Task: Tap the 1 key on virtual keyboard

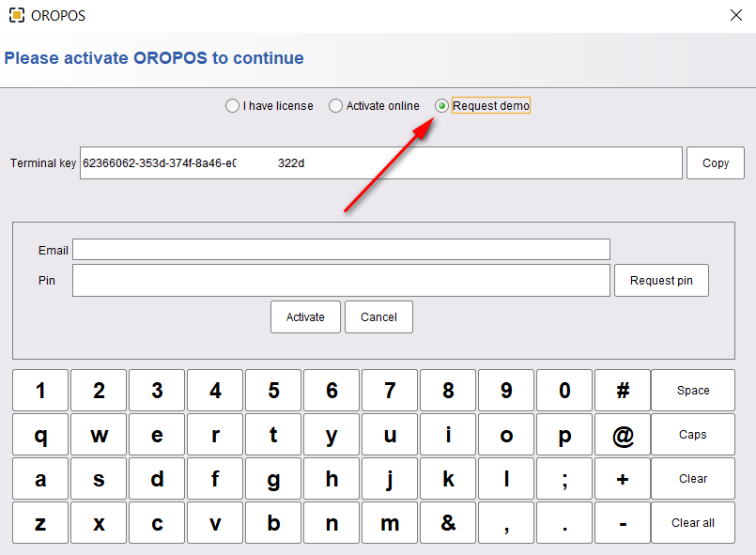Action: coord(40,390)
